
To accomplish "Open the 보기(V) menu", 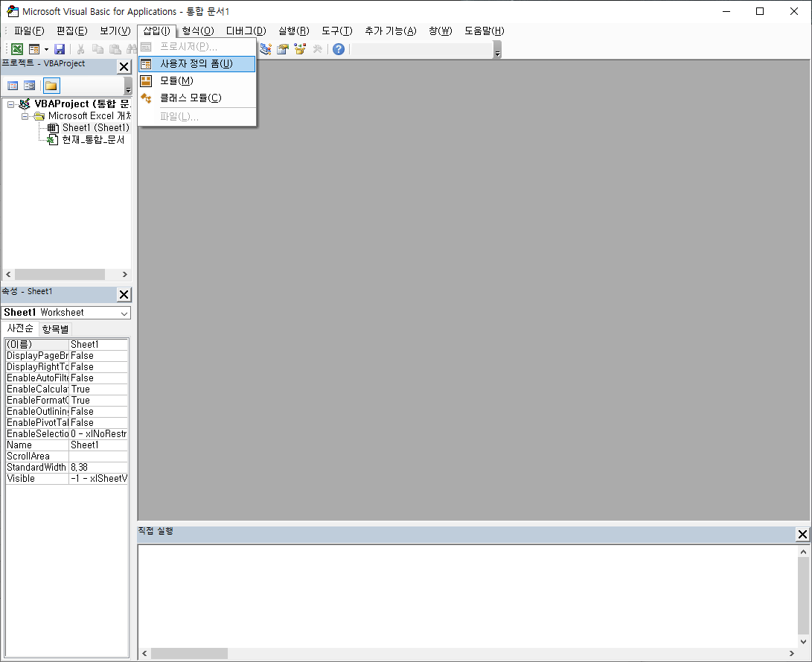I will [115, 31].
